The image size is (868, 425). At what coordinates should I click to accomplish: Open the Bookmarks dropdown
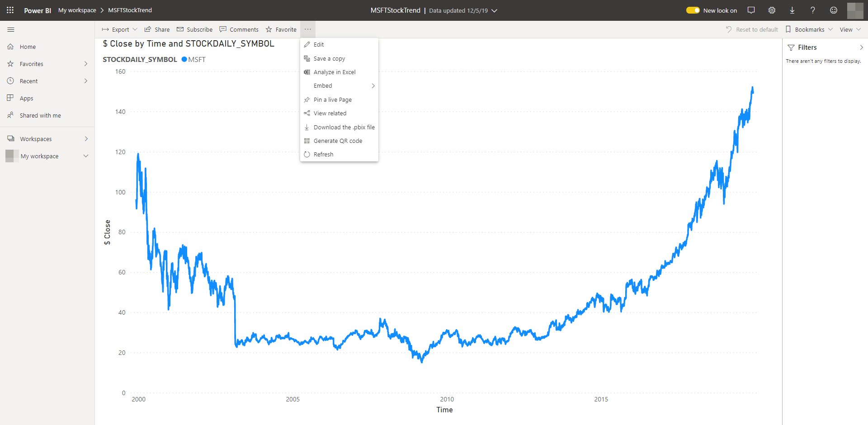click(809, 29)
